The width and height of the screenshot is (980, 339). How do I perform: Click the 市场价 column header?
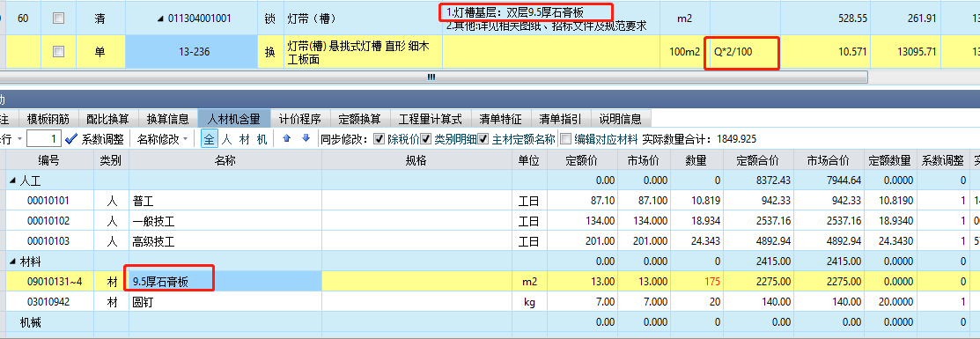pos(645,161)
